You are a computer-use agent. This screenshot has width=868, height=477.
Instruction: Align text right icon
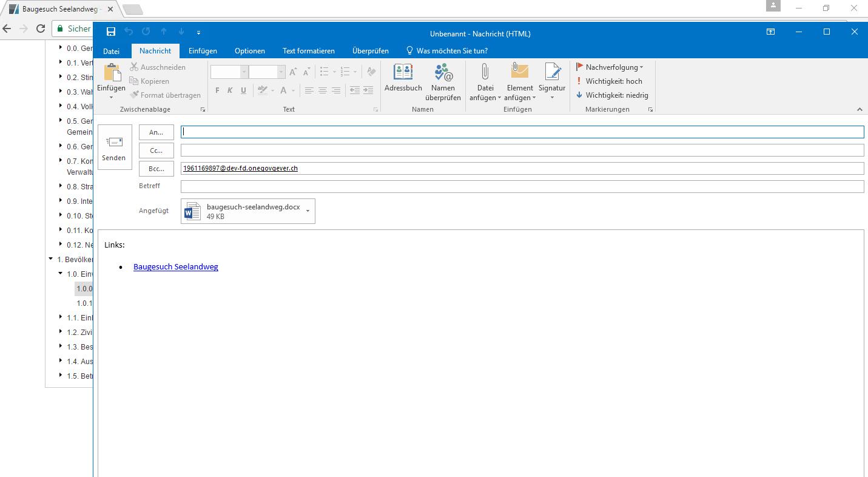point(336,90)
